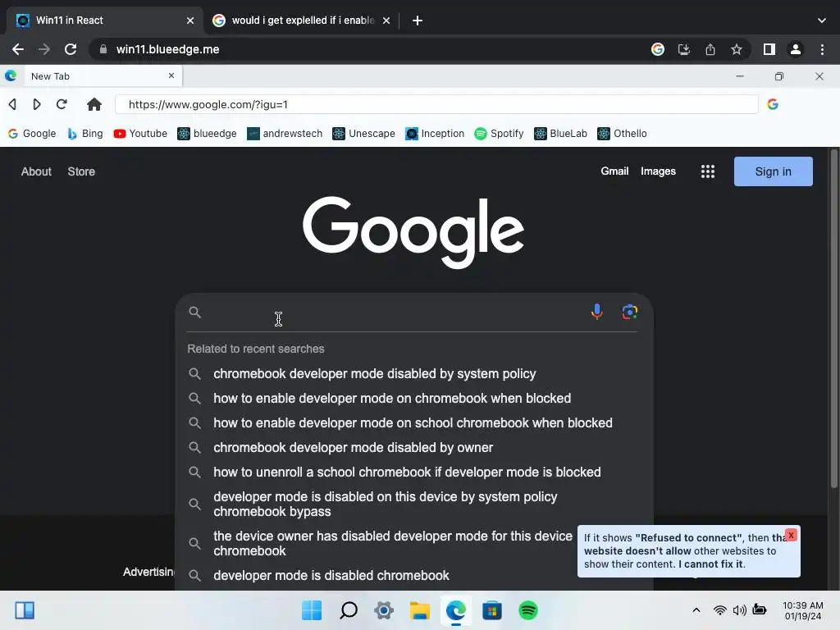The width and height of the screenshot is (840, 630).
Task: Click the Sign in button
Action: click(773, 171)
